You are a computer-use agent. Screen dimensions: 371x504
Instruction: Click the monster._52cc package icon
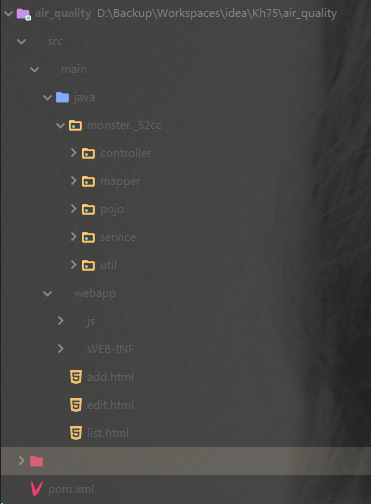pyautogui.click(x=75, y=125)
